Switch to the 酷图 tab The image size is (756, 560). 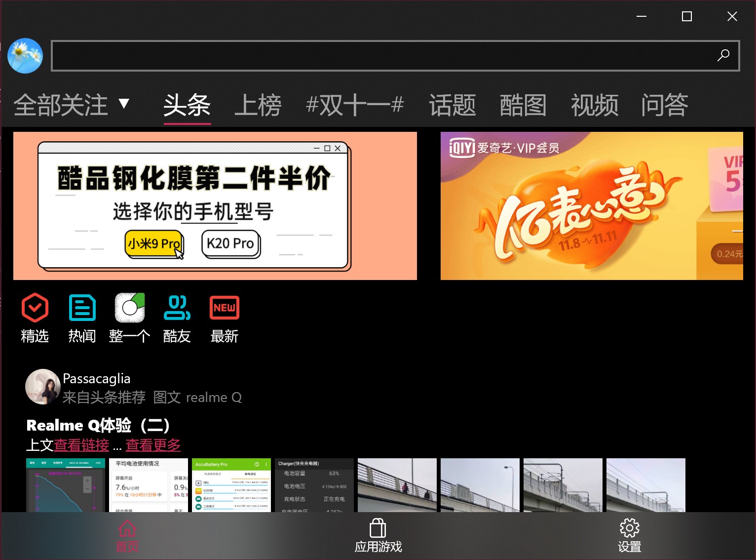pyautogui.click(x=523, y=105)
